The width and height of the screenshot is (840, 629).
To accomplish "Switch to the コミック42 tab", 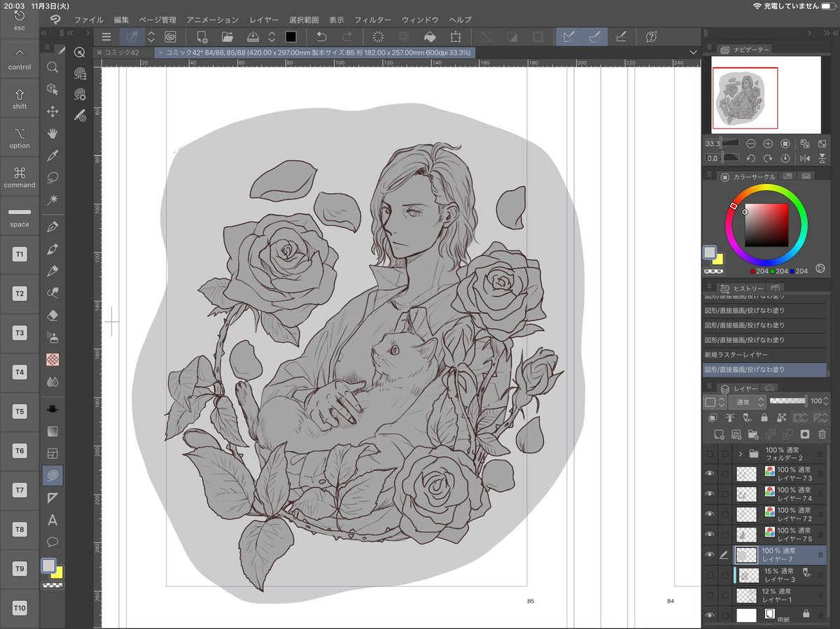I will [119, 52].
